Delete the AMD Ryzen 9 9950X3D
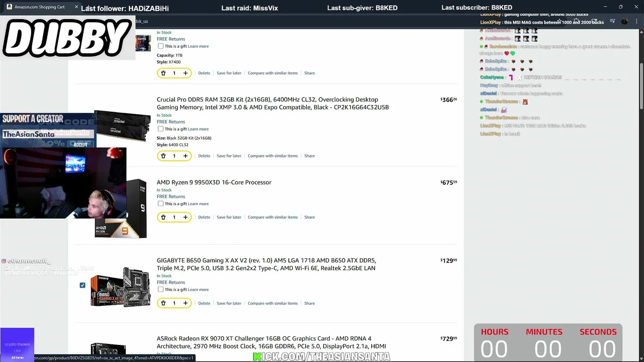644x362 pixels. (204, 217)
